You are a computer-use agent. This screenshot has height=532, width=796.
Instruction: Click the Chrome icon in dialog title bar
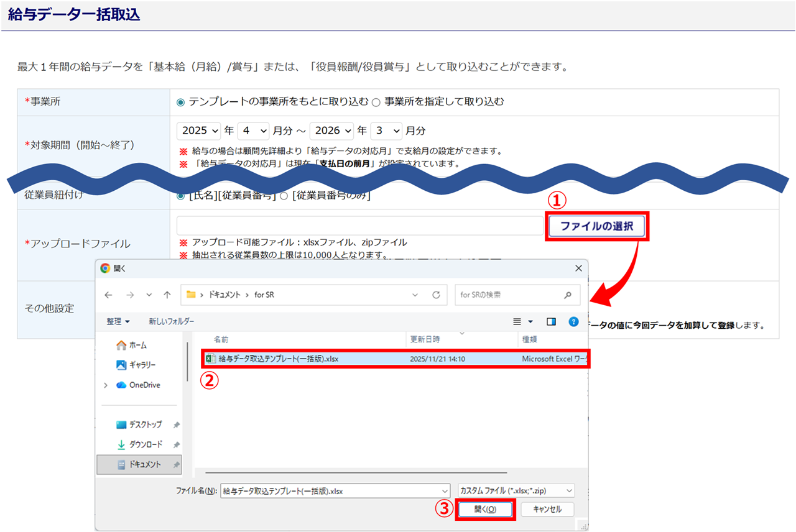(105, 268)
